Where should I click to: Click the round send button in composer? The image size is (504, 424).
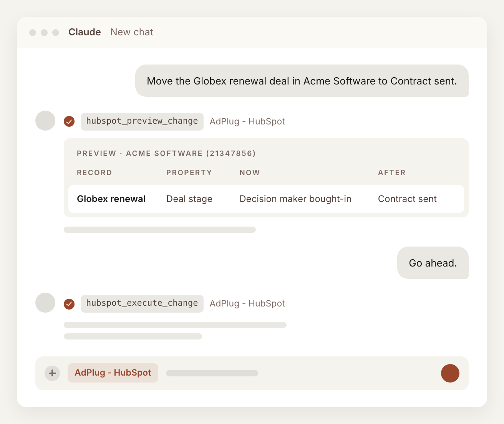coord(450,373)
